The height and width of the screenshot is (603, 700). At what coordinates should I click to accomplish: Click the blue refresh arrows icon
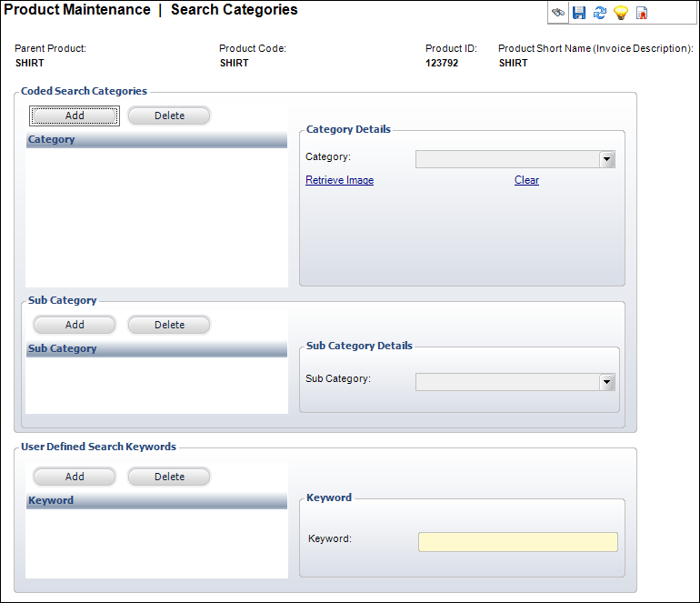[600, 13]
